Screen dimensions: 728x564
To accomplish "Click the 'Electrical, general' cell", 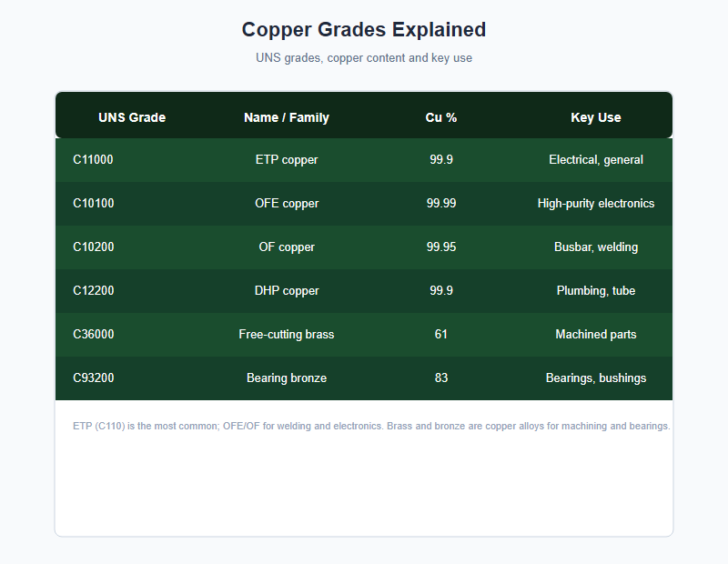I will [596, 160].
